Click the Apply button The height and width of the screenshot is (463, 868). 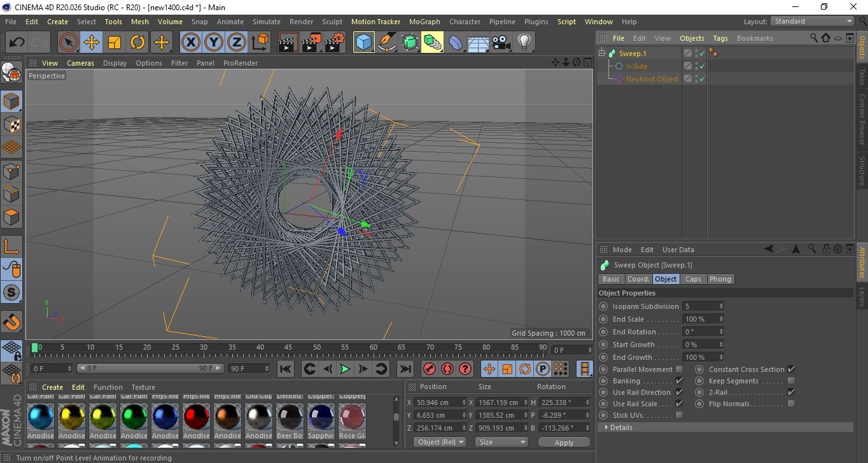564,442
